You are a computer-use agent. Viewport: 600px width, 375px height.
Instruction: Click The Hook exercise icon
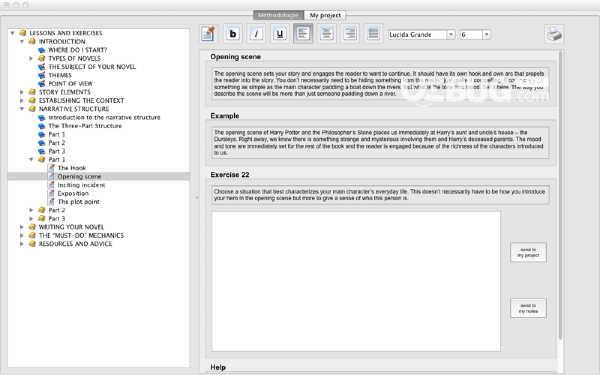(51, 168)
